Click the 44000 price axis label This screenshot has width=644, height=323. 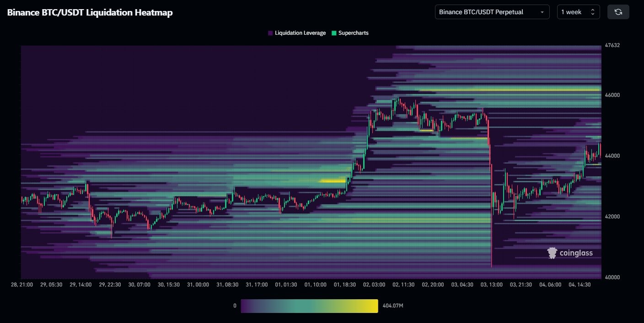[612, 156]
